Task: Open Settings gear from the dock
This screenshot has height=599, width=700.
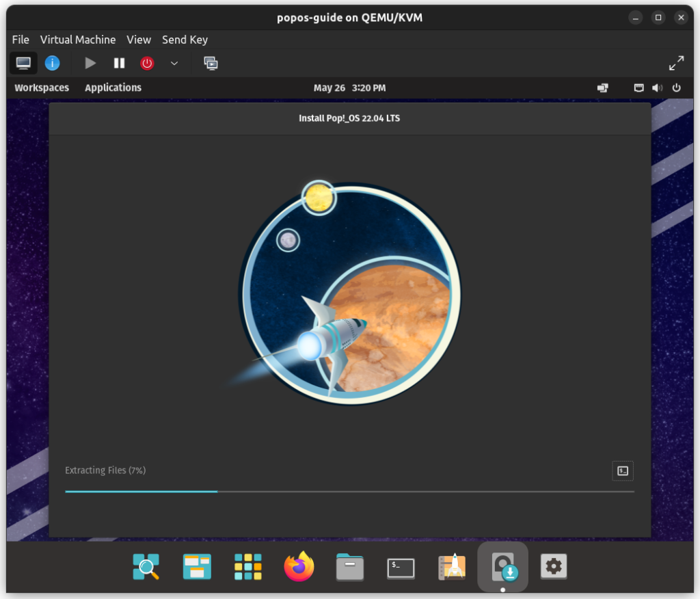Action: (554, 566)
